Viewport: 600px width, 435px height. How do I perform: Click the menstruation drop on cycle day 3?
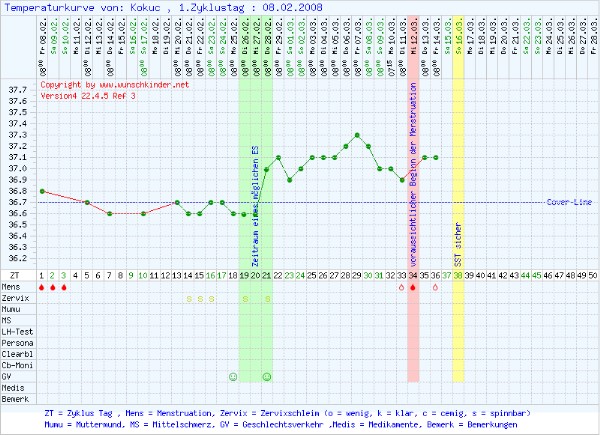point(64,287)
